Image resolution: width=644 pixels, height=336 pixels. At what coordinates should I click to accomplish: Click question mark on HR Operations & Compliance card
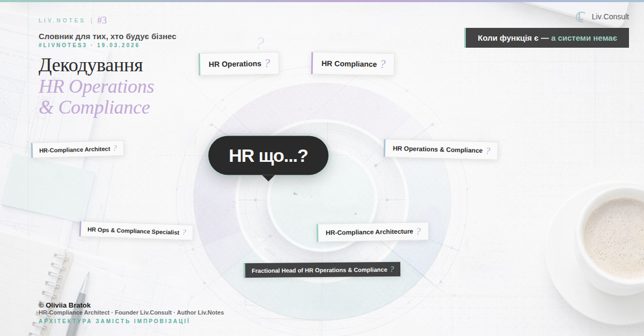(x=488, y=151)
